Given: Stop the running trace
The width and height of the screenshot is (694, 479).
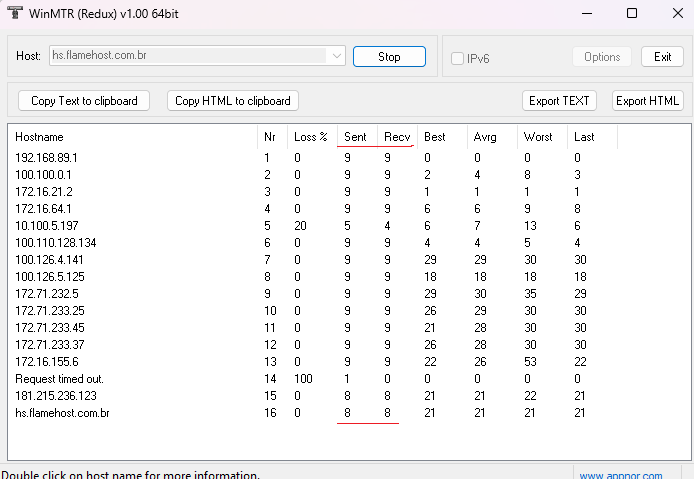Looking at the screenshot, I should click(x=389, y=57).
